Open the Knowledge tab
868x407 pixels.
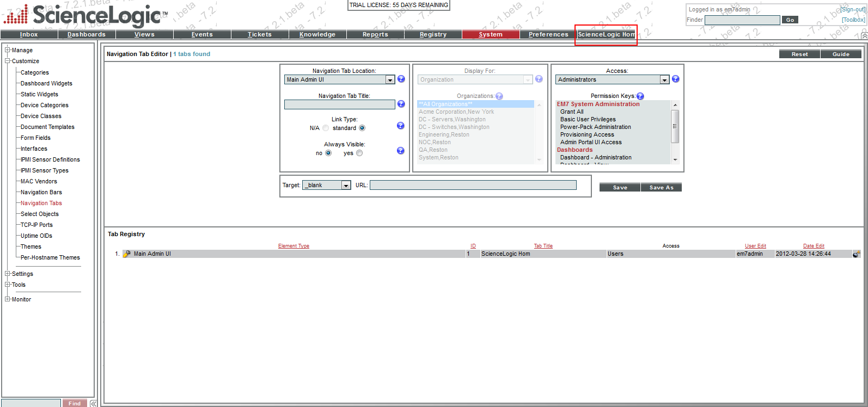(x=317, y=34)
